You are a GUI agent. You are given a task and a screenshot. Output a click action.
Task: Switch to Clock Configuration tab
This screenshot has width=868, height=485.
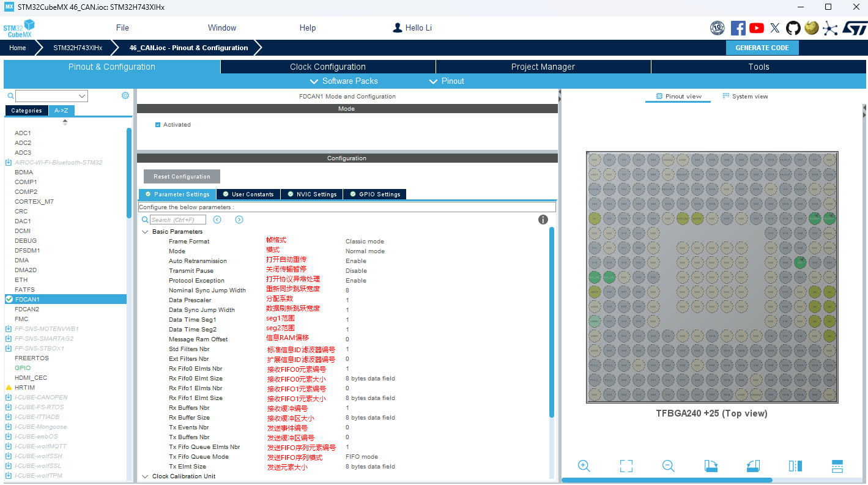pyautogui.click(x=328, y=67)
